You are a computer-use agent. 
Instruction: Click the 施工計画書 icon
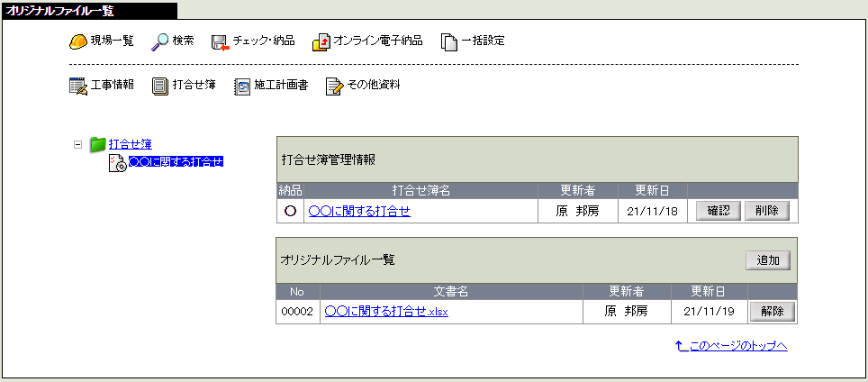tap(242, 86)
